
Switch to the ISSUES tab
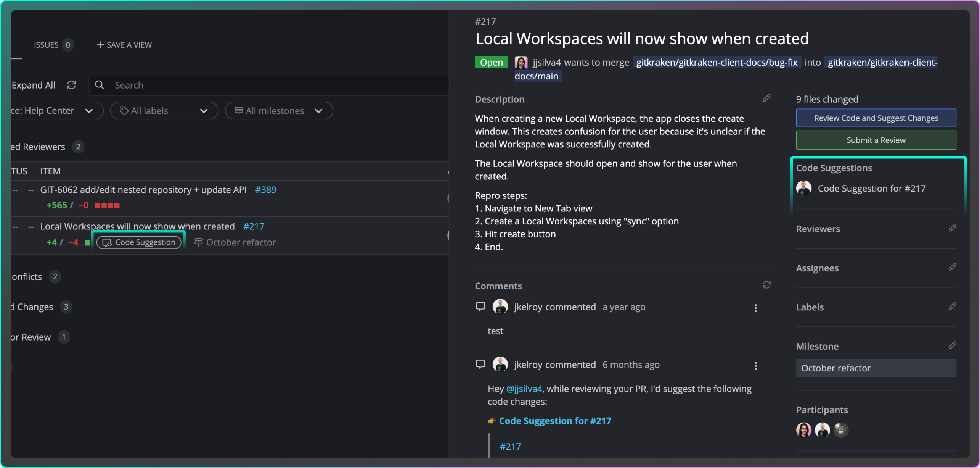click(x=46, y=45)
